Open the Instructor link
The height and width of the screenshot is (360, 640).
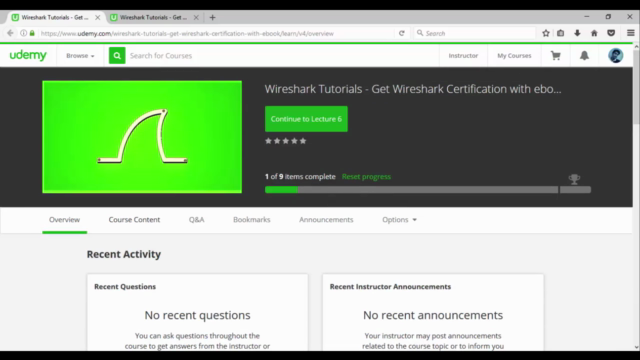coord(463,56)
